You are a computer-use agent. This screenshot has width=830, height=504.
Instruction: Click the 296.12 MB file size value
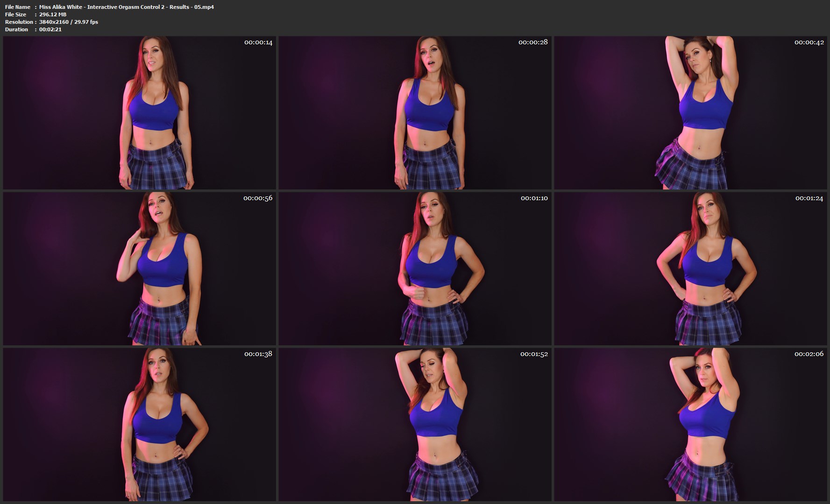(53, 14)
